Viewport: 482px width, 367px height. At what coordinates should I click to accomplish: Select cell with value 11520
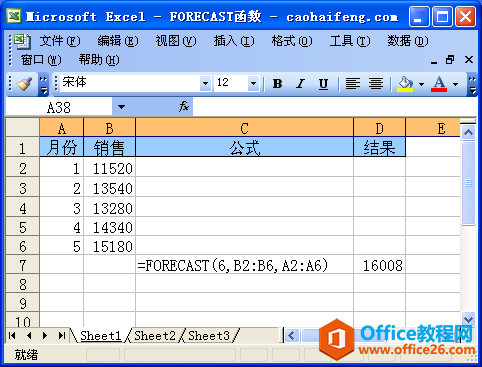click(110, 168)
